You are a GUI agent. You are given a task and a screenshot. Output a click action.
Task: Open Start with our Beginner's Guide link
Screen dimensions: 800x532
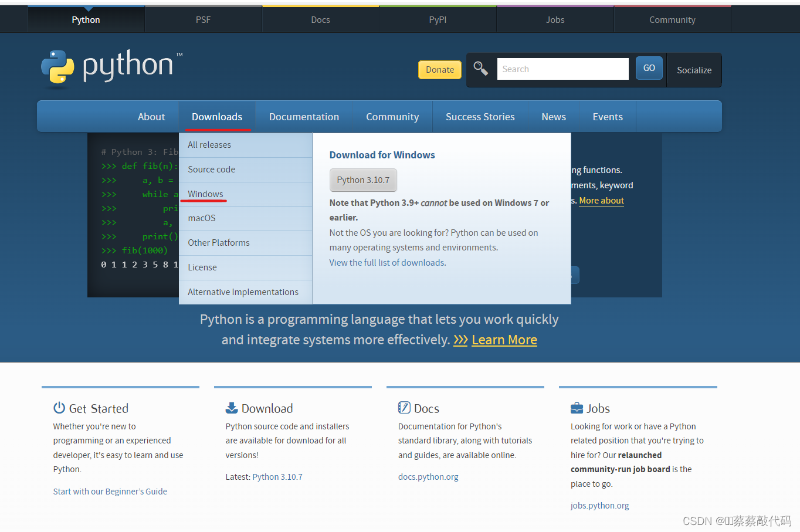110,492
